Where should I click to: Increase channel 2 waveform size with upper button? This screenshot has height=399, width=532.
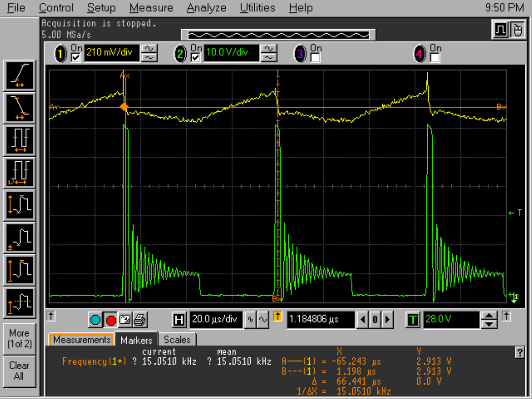pyautogui.click(x=269, y=49)
